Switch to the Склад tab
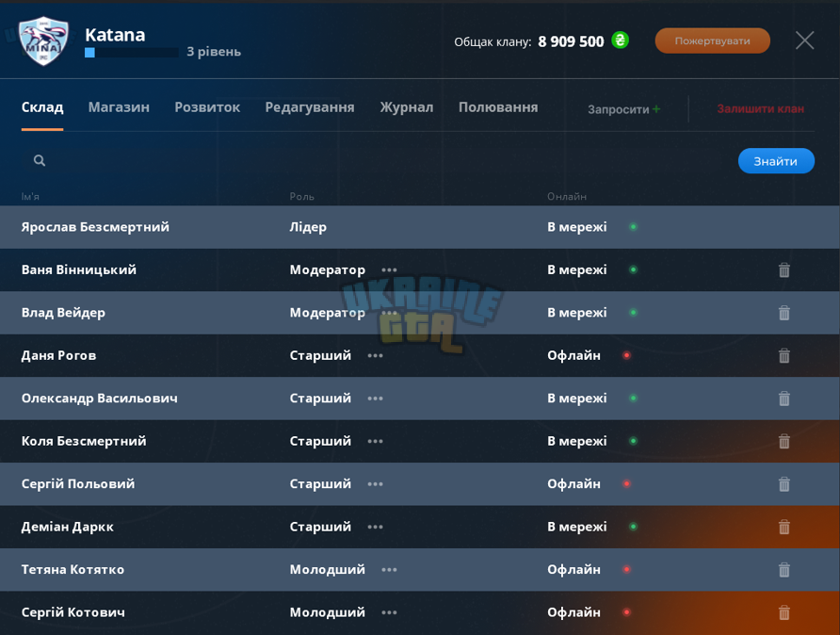This screenshot has width=840, height=635. click(42, 107)
